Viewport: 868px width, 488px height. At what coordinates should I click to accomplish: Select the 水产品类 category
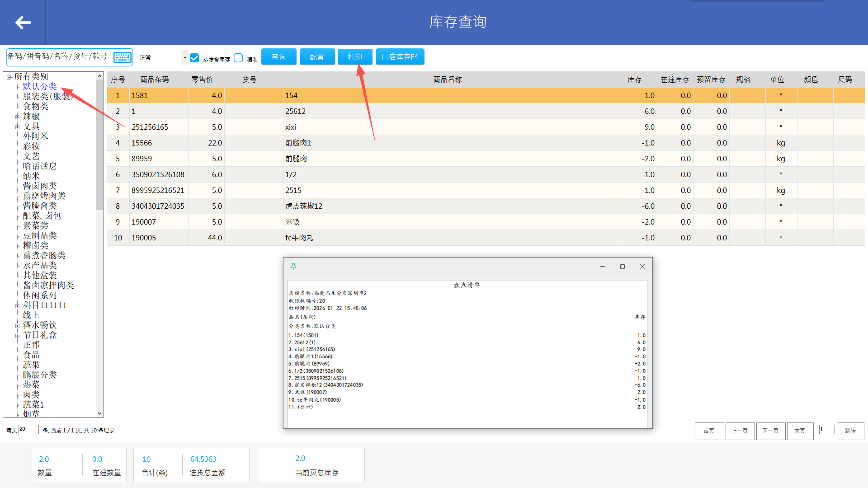tap(40, 265)
